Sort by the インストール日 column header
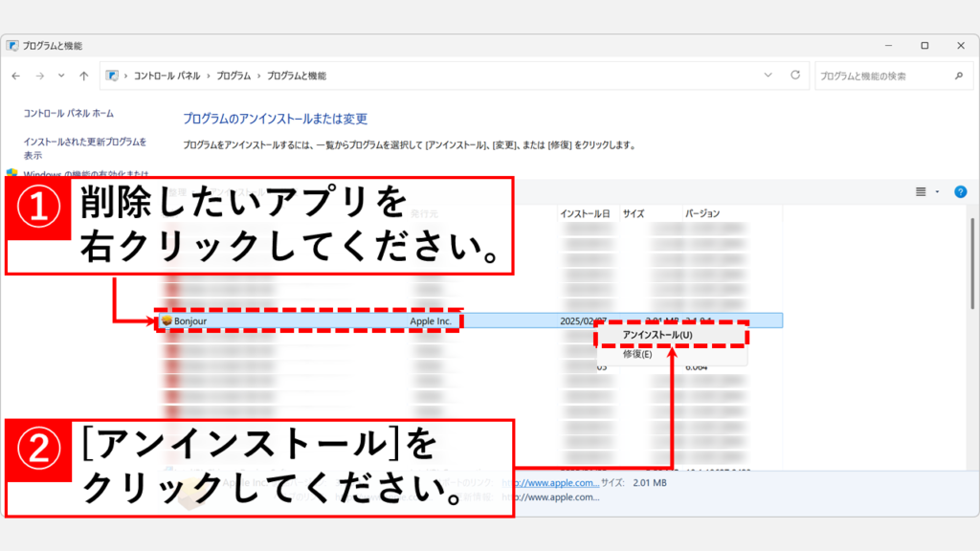 point(585,213)
